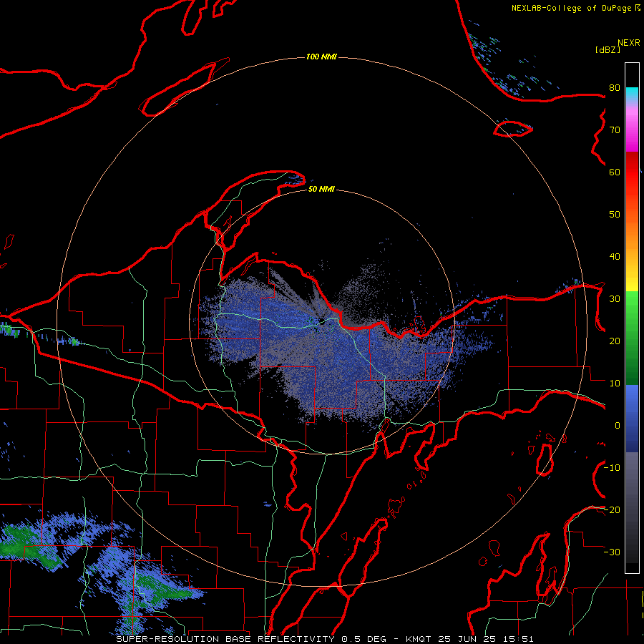Click the 10 dBZ scale label
This screenshot has width=644, height=644.
pos(615,384)
